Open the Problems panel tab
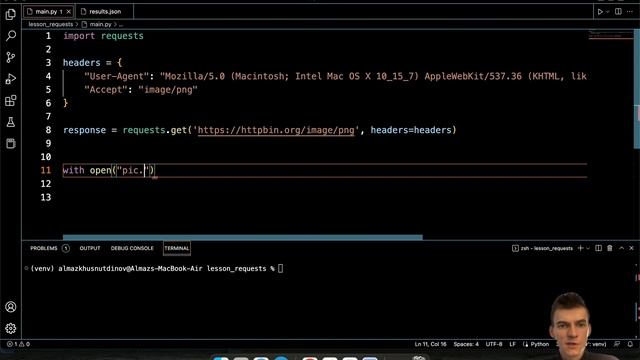The width and height of the screenshot is (640, 360). [44, 248]
